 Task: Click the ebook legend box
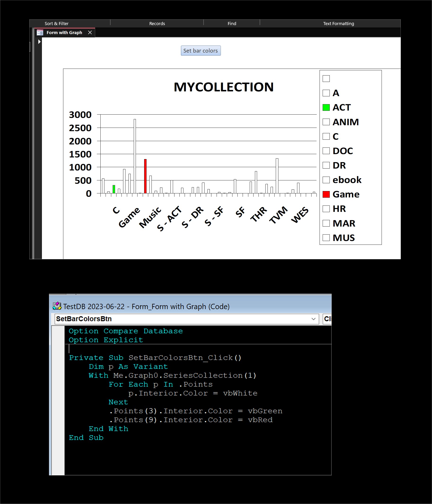coord(326,180)
